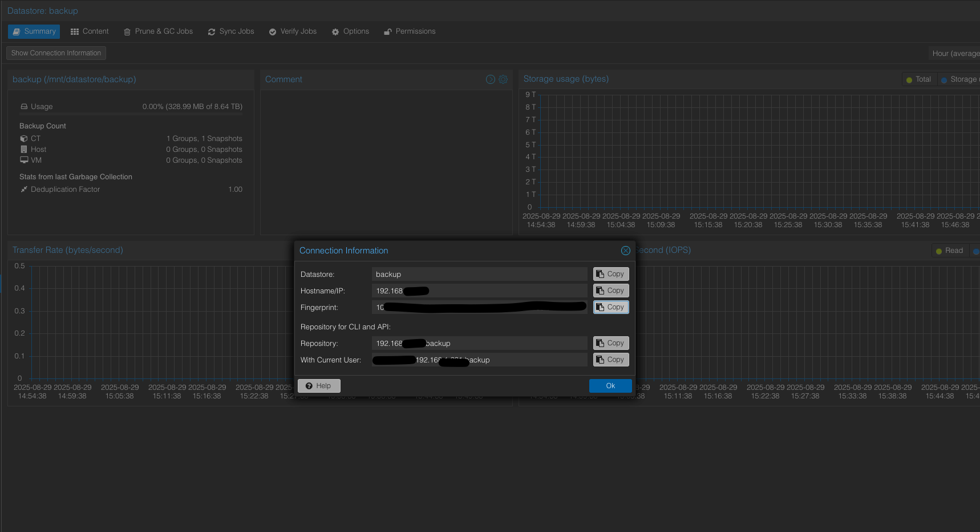Click Show Connection Information button

coord(56,53)
